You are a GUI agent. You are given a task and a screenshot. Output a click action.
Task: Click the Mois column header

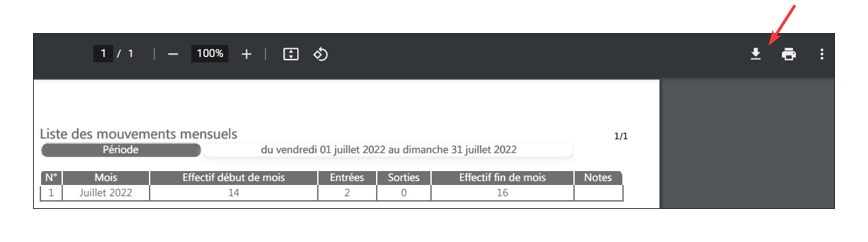click(x=106, y=178)
